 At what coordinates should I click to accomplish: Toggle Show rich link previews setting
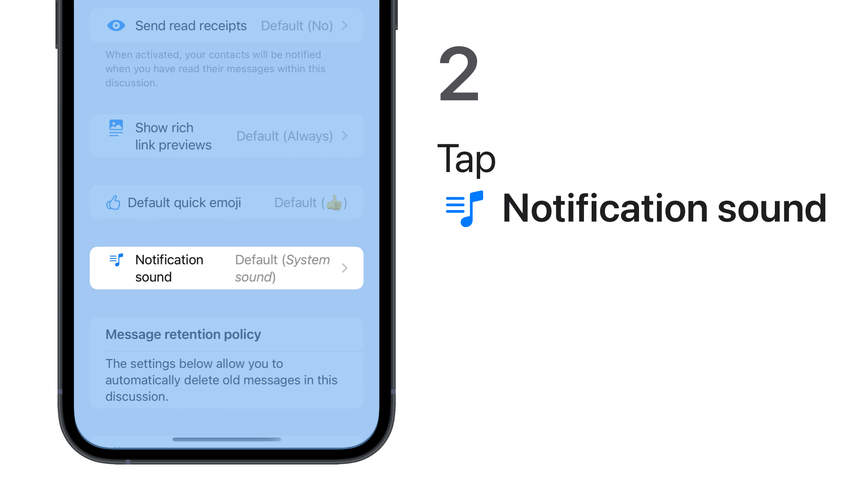(228, 136)
